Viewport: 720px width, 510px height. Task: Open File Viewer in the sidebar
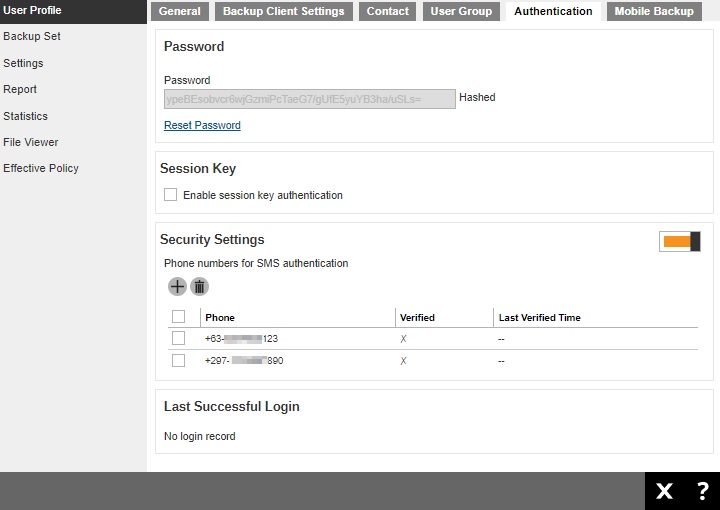(30, 142)
